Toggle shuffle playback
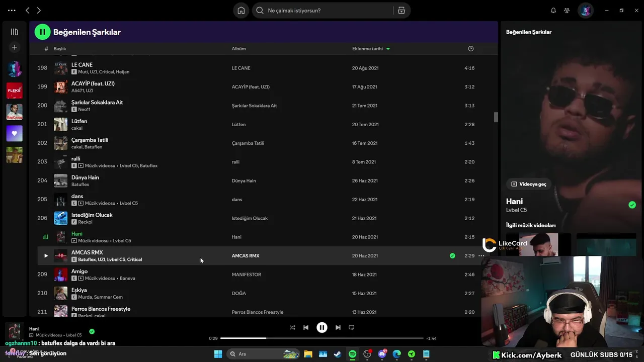The width and height of the screenshot is (644, 362). [x=292, y=327]
